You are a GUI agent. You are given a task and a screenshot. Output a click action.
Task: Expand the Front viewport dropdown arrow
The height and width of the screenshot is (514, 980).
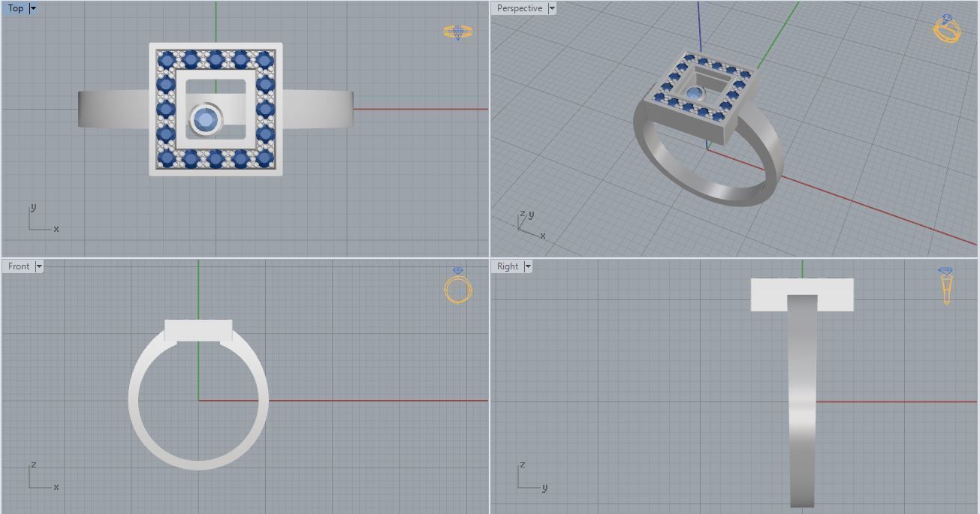coord(39,266)
